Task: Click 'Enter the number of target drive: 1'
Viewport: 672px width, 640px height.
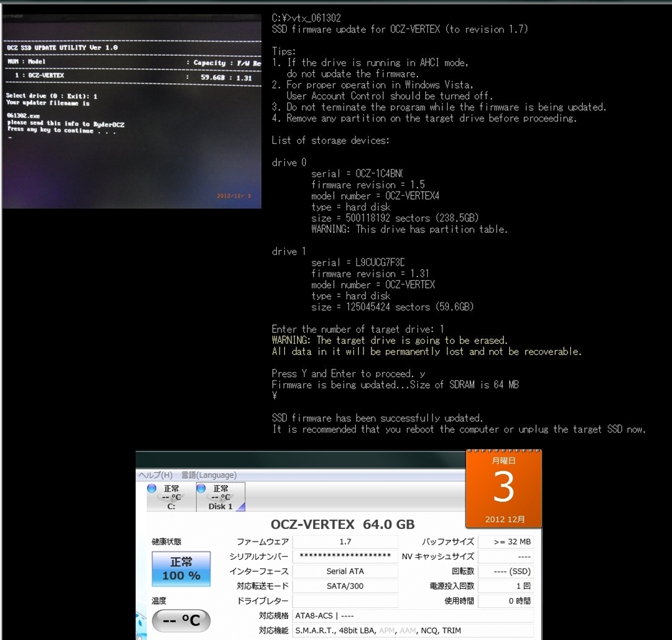Action: (358, 330)
